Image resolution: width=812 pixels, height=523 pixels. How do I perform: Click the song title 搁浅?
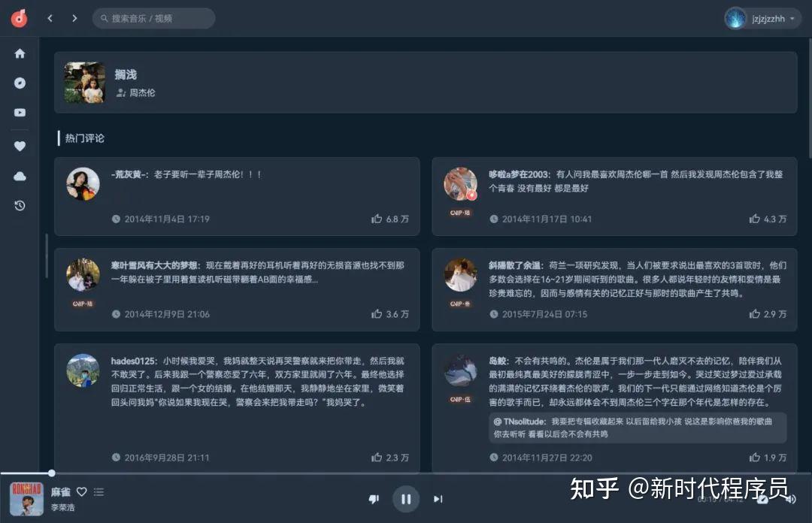(126, 74)
